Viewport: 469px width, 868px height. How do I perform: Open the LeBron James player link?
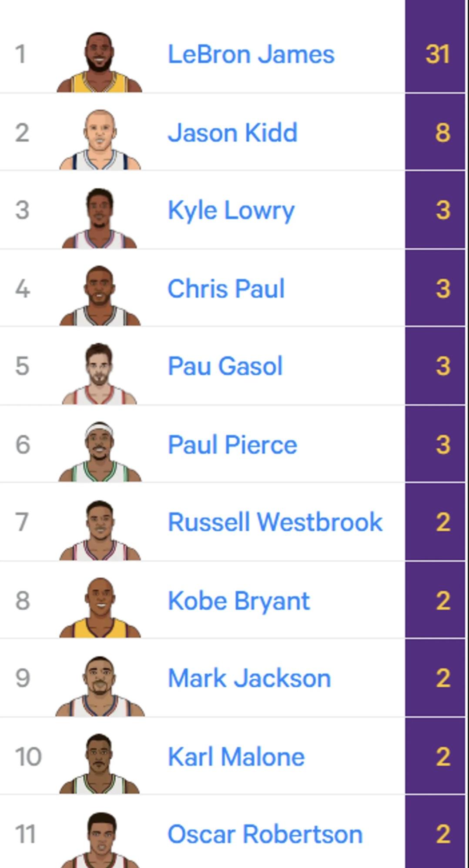point(251,54)
